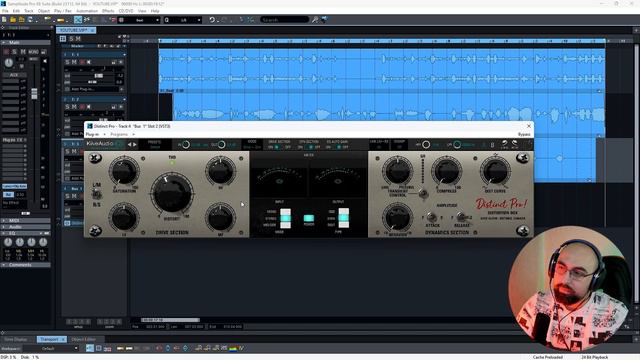The height and width of the screenshot is (360, 640).
Task: Solo track 2
Action: pos(67,107)
